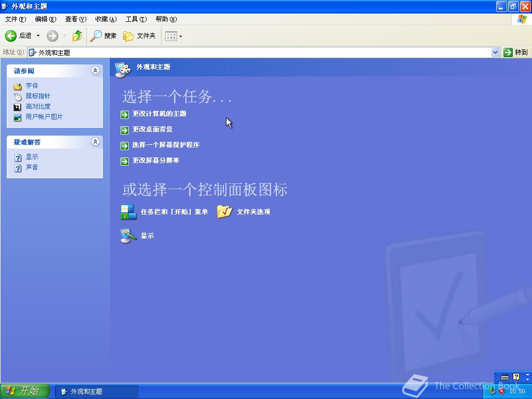This screenshot has width=532, height=399.
Task: Collapse the 请参阅 panel chevron
Action: click(96, 70)
